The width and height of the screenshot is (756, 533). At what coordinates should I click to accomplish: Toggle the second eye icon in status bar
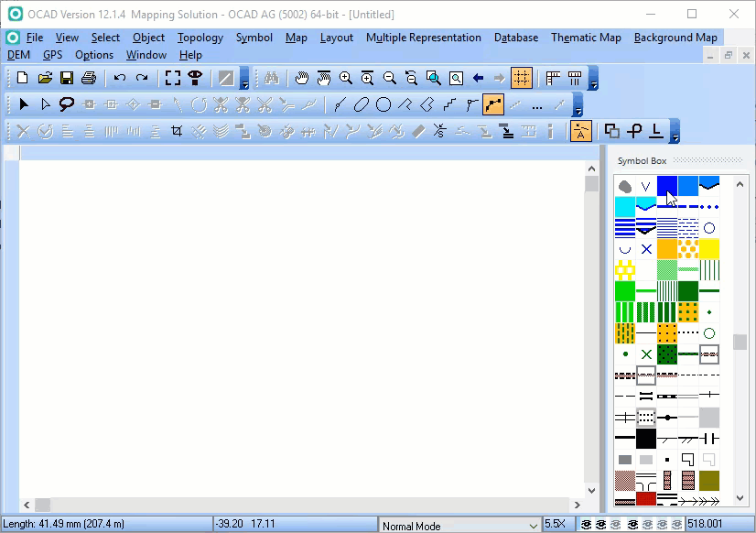click(600, 525)
